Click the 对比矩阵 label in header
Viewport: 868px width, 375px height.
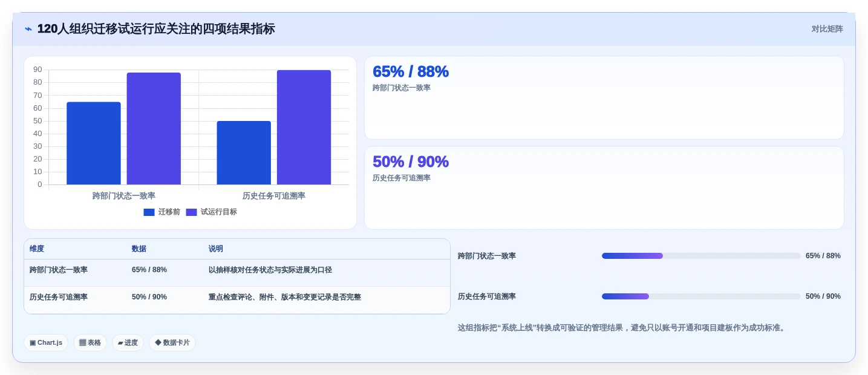click(827, 29)
